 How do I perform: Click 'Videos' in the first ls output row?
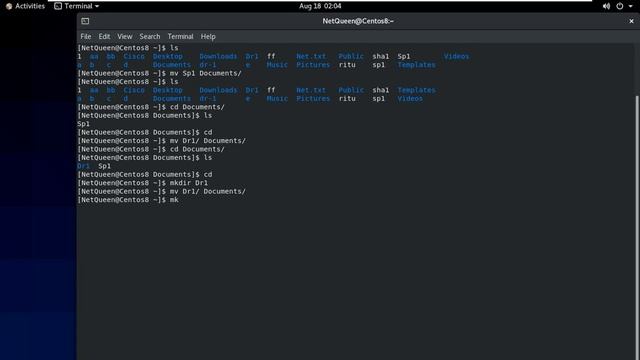click(456, 56)
